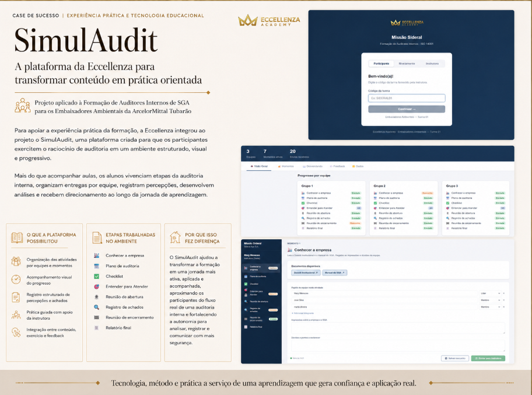Select 'Registro de achados' in the dark sidebar
532x395 pixels.
point(261,310)
